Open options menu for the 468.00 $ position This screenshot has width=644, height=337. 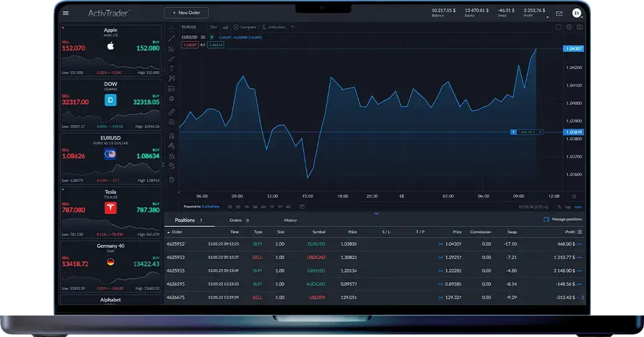(x=580, y=244)
